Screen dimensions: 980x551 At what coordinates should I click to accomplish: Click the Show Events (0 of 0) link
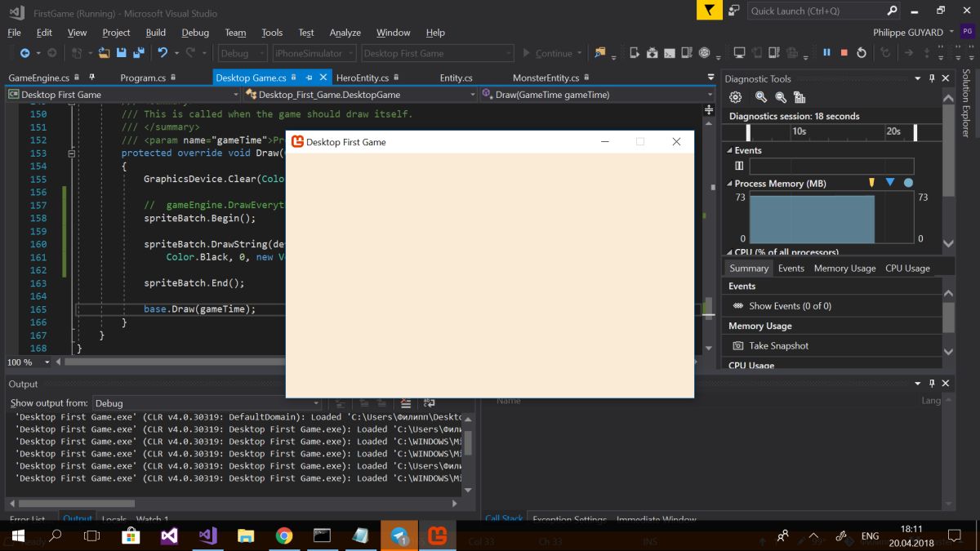(x=790, y=306)
